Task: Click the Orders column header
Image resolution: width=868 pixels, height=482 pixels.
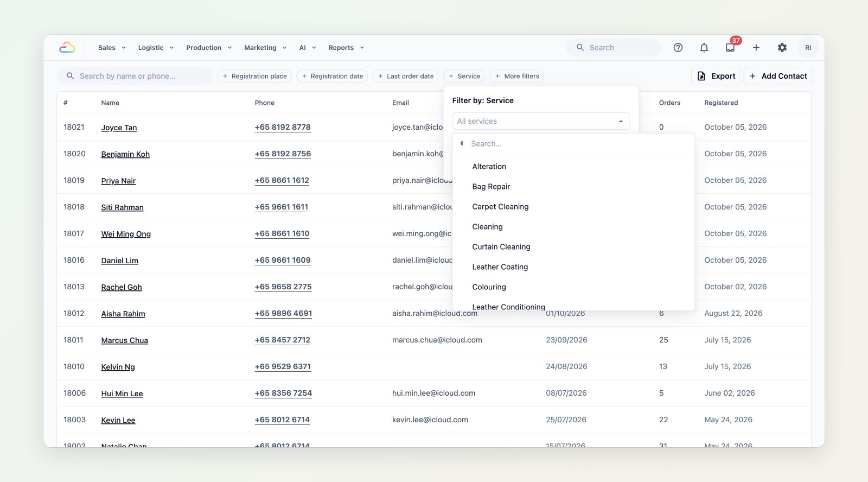Action: click(669, 103)
